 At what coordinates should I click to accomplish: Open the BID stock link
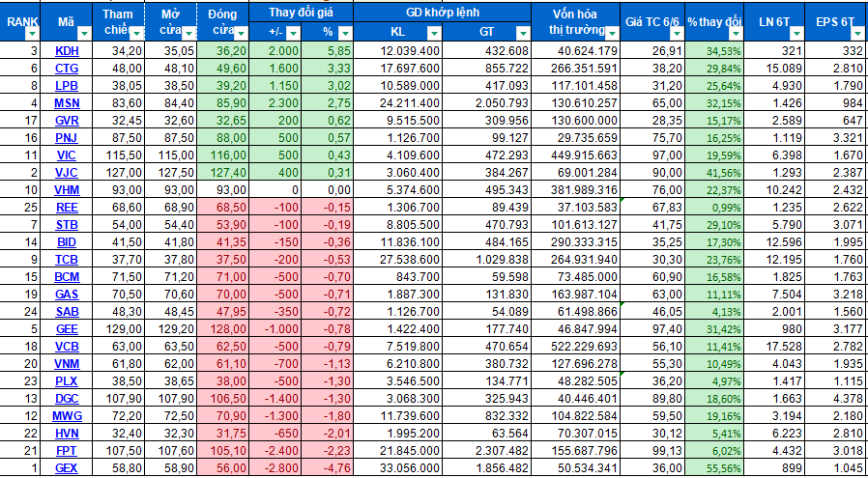pyautogui.click(x=67, y=243)
